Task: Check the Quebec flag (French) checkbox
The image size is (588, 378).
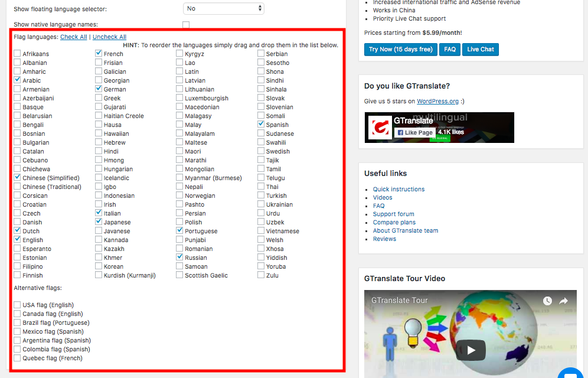Action: (x=18, y=359)
